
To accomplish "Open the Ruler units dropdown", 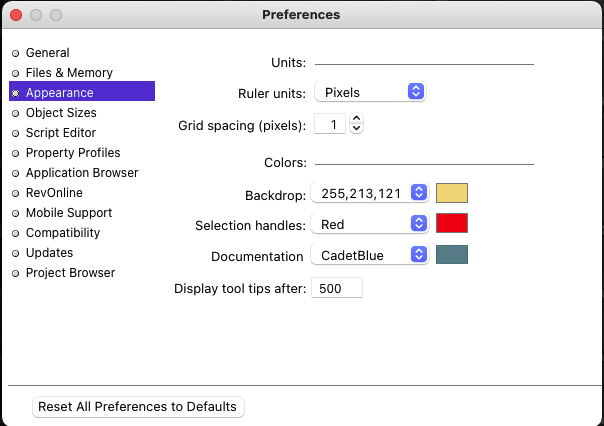I will tap(370, 92).
